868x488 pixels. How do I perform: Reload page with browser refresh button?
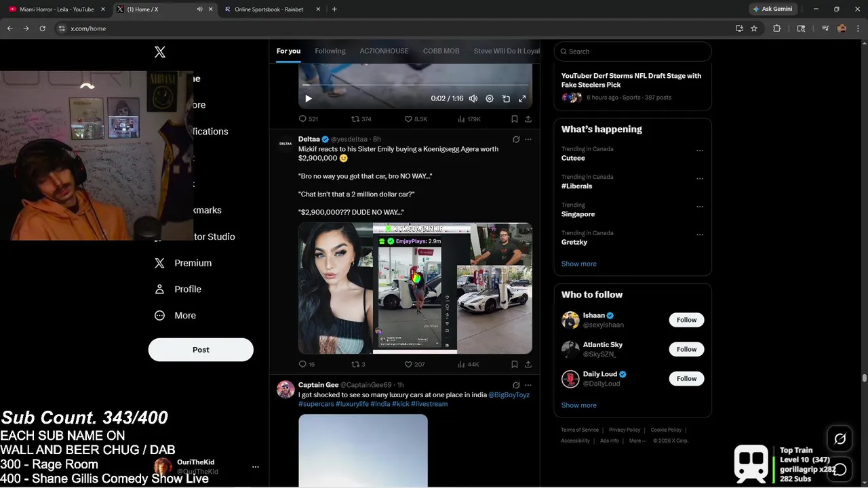[x=42, y=28]
